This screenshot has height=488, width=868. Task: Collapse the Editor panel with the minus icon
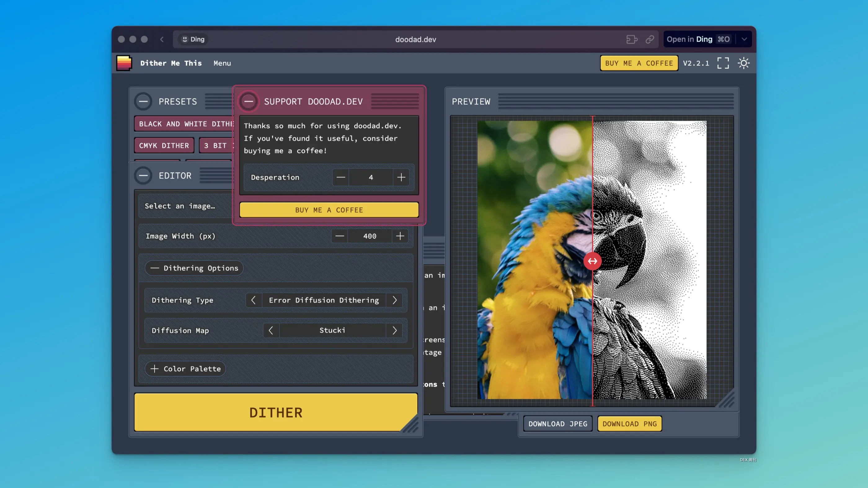pyautogui.click(x=143, y=175)
